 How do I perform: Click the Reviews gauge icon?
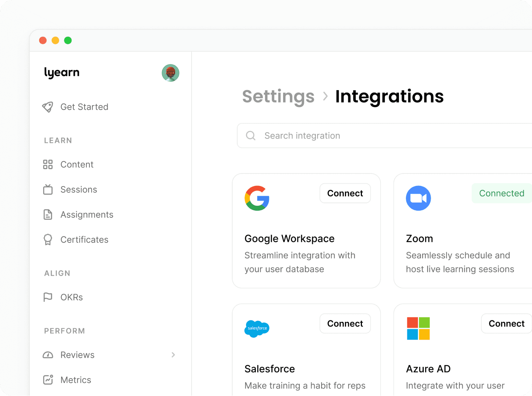point(48,355)
